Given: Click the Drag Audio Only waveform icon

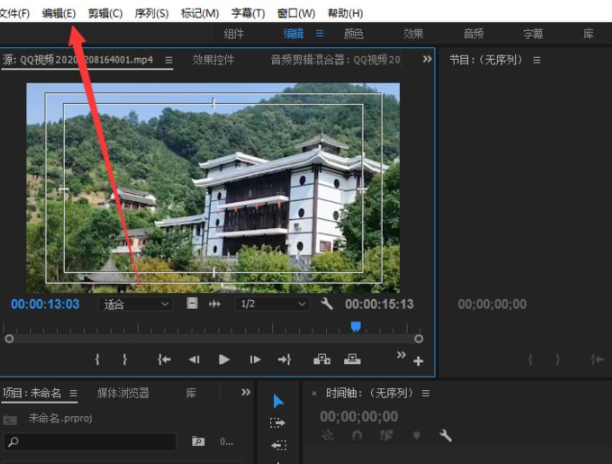Looking at the screenshot, I should (215, 304).
